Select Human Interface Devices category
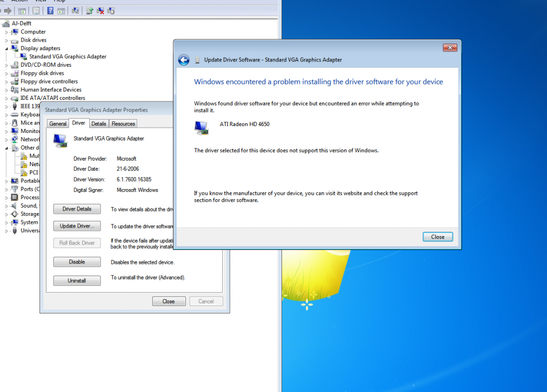 click(x=51, y=90)
